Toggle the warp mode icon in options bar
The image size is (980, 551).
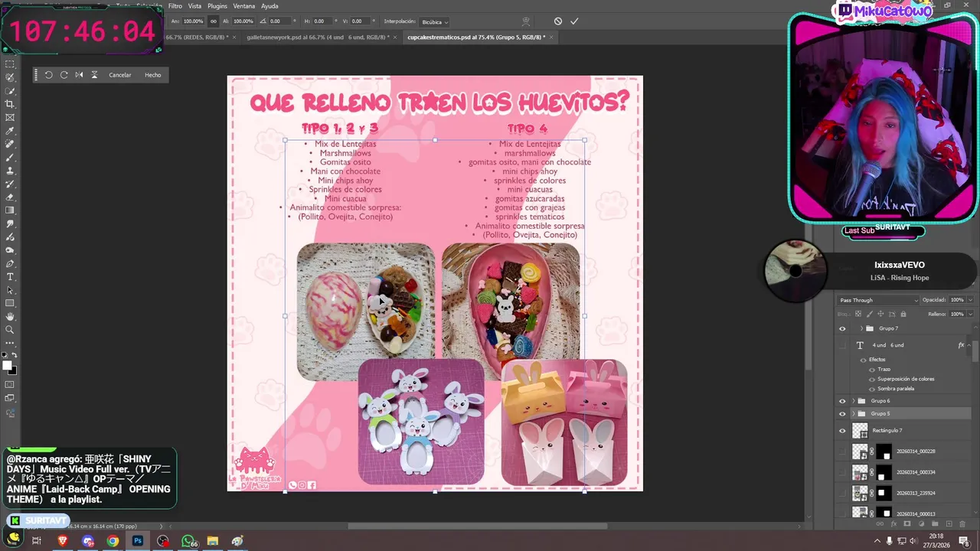525,21
